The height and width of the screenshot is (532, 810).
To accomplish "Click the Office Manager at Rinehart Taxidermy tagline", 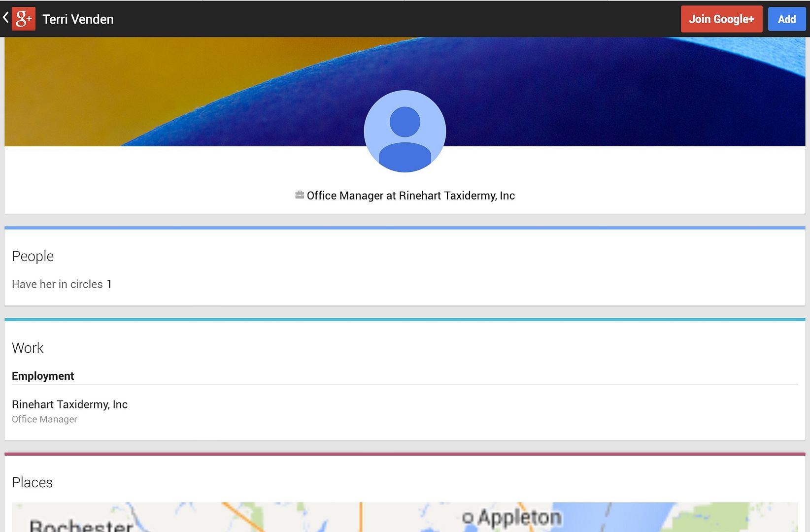I will 410,196.
